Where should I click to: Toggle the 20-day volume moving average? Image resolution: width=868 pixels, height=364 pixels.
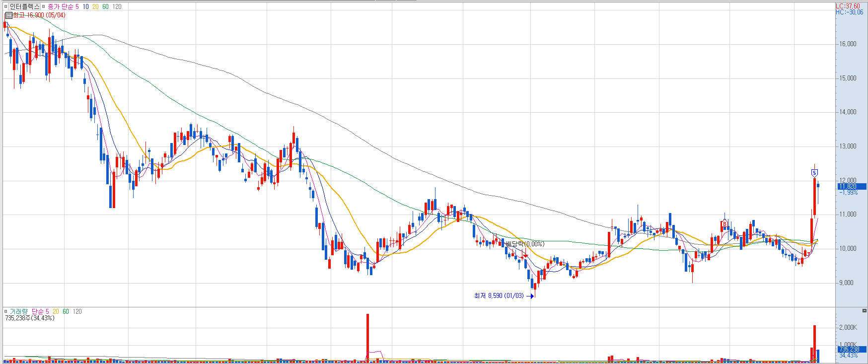56,311
